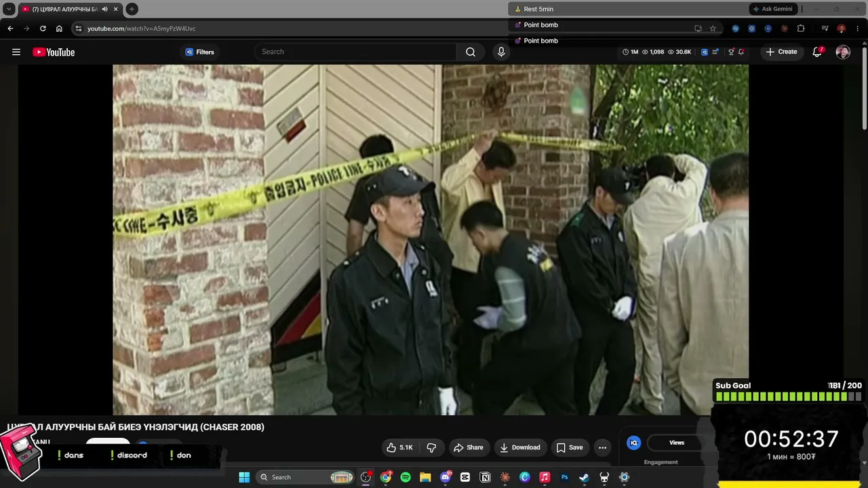Select the Rest 5min entry

coord(538,9)
